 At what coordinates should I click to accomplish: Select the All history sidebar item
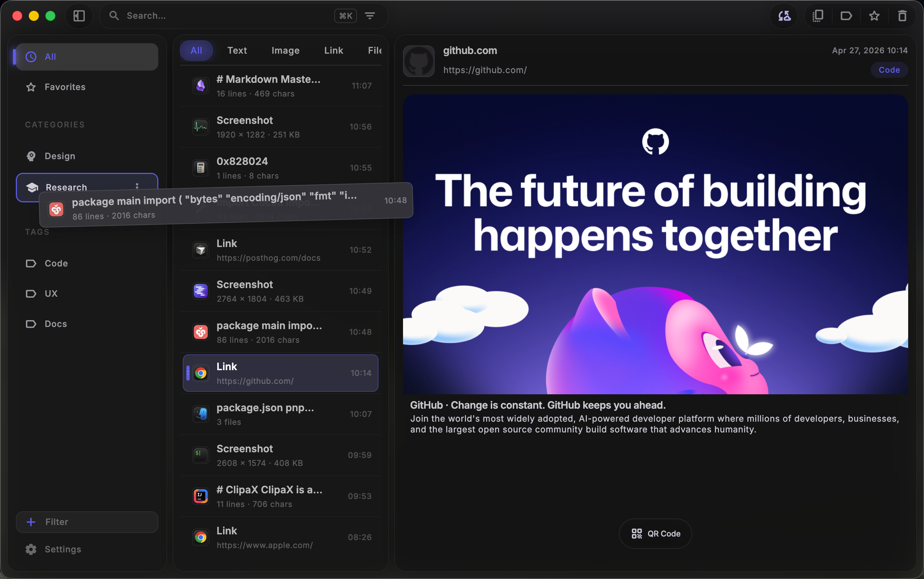point(87,57)
